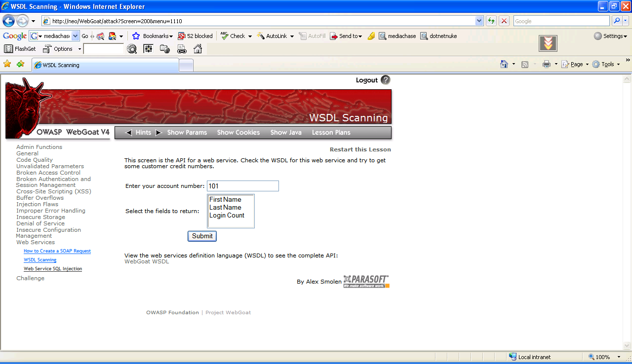Click the account number input field
The width and height of the screenshot is (632, 364).
(x=242, y=186)
